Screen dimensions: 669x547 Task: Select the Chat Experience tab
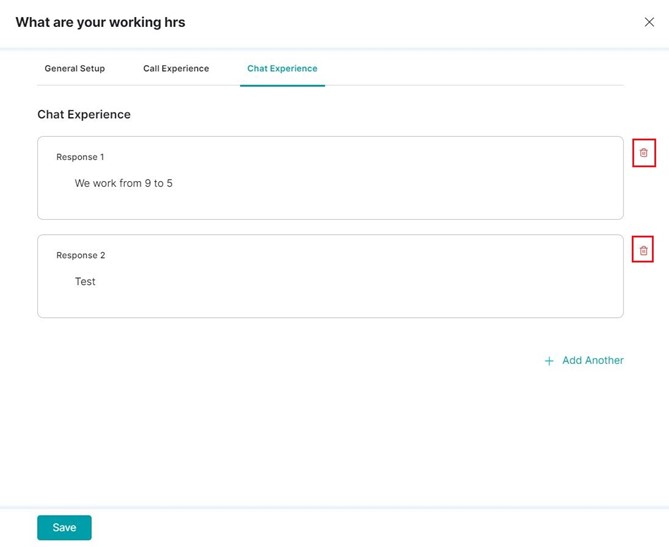[282, 69]
